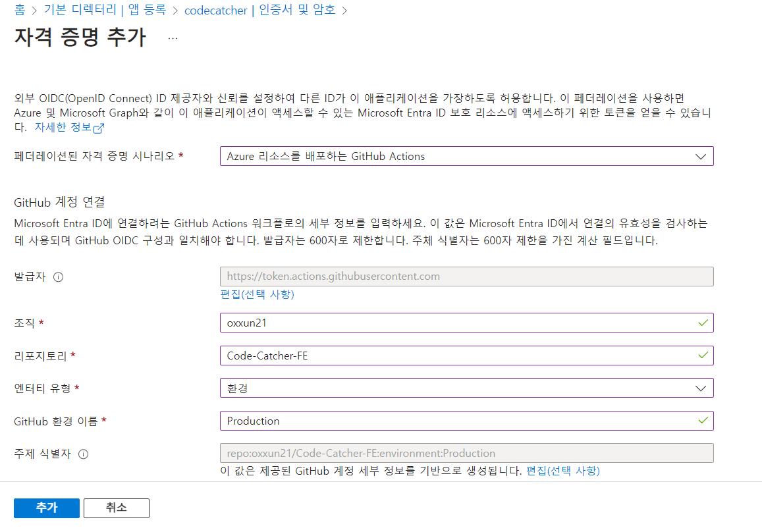Click the 리포지토리 field label
762x532 pixels.
click(40, 356)
